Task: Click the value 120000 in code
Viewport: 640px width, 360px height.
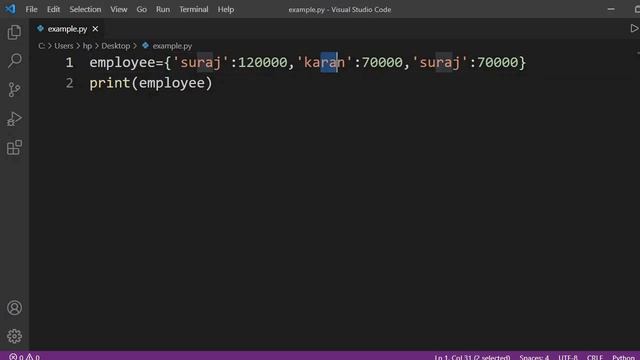Action: pyautogui.click(x=262, y=62)
